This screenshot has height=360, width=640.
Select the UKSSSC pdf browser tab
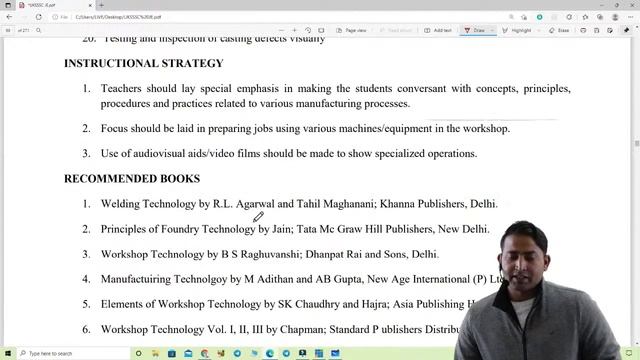[x=55, y=5]
